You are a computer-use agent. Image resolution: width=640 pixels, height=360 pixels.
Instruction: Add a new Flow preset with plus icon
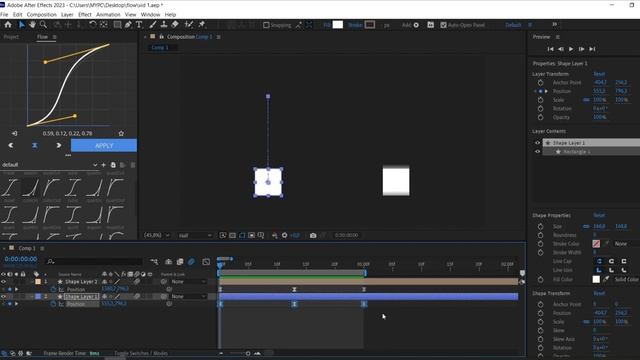104,165
